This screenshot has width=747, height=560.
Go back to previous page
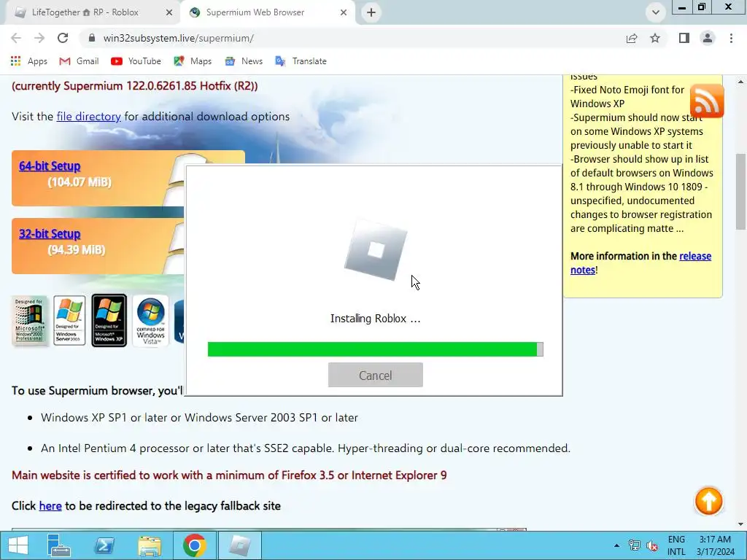[16, 38]
